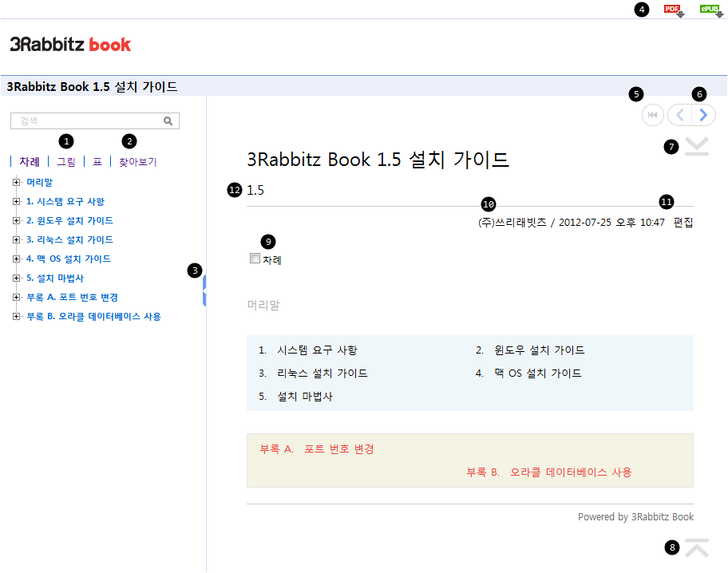Switch to the 그림 tab

(66, 161)
